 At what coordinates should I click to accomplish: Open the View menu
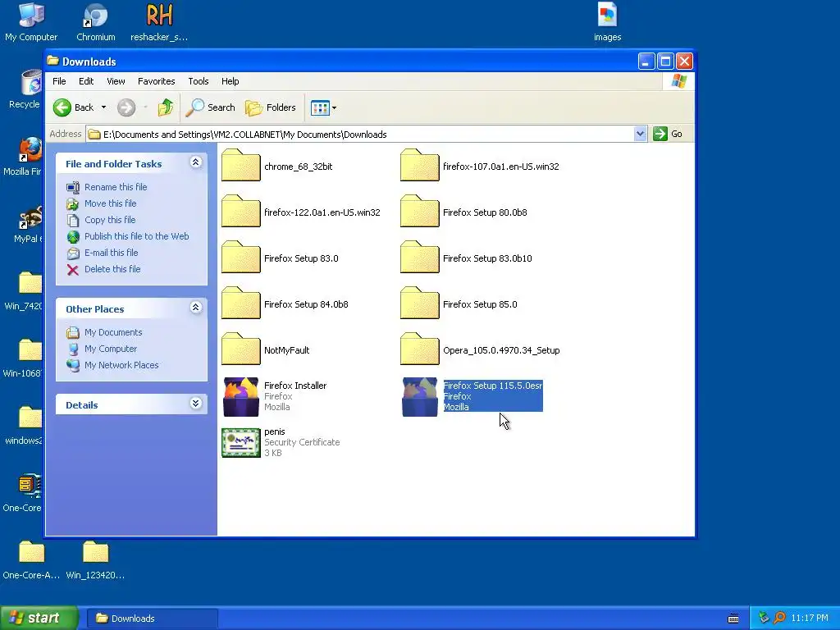(116, 81)
